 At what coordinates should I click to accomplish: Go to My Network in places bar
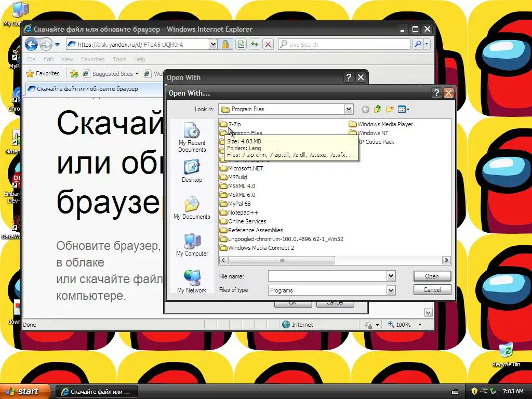tap(192, 282)
